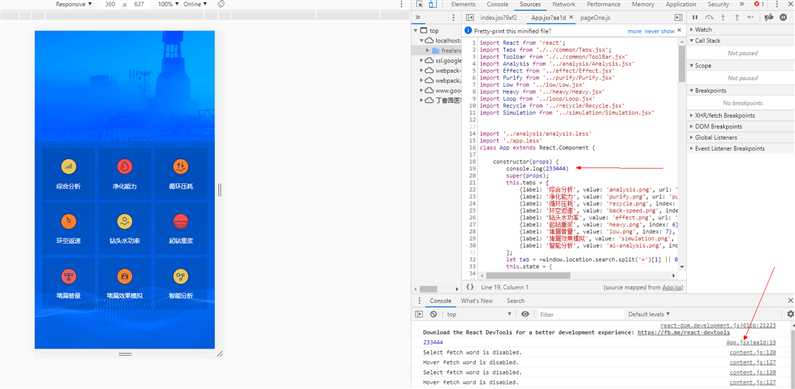Open sources navigator three-dot menu
This screenshot has height=389, width=795.
click(x=453, y=18)
